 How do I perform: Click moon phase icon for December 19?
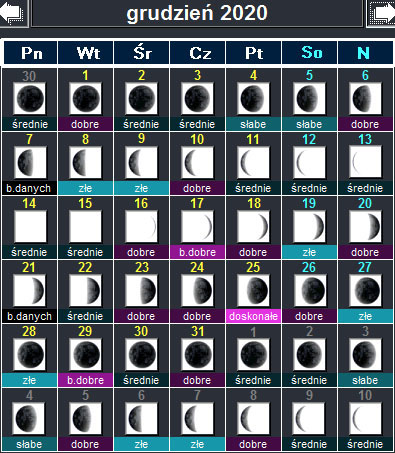click(309, 227)
